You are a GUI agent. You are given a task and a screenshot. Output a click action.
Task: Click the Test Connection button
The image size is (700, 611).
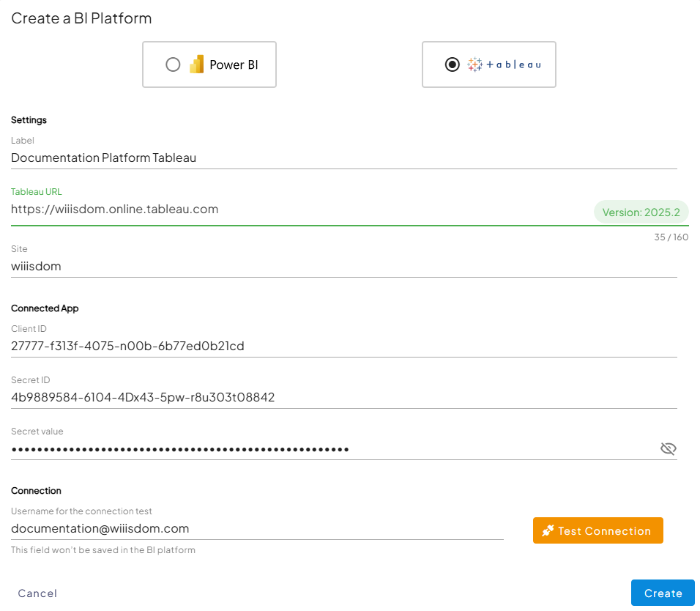[597, 530]
